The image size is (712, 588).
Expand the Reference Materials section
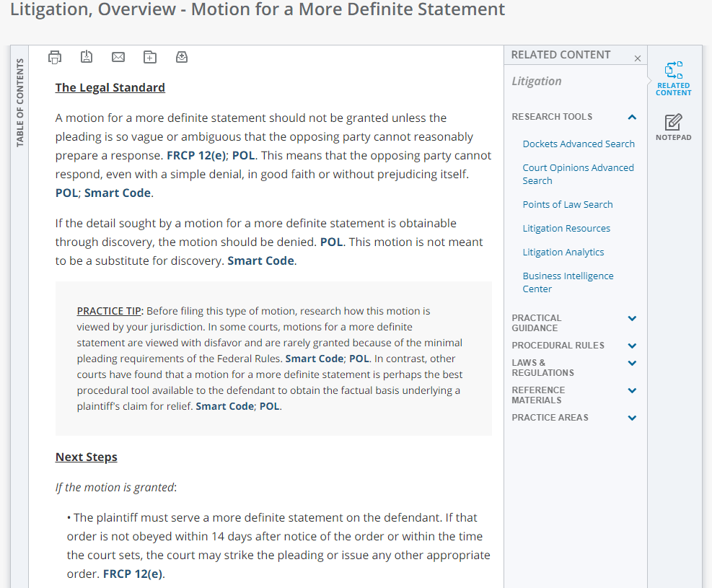tap(632, 390)
